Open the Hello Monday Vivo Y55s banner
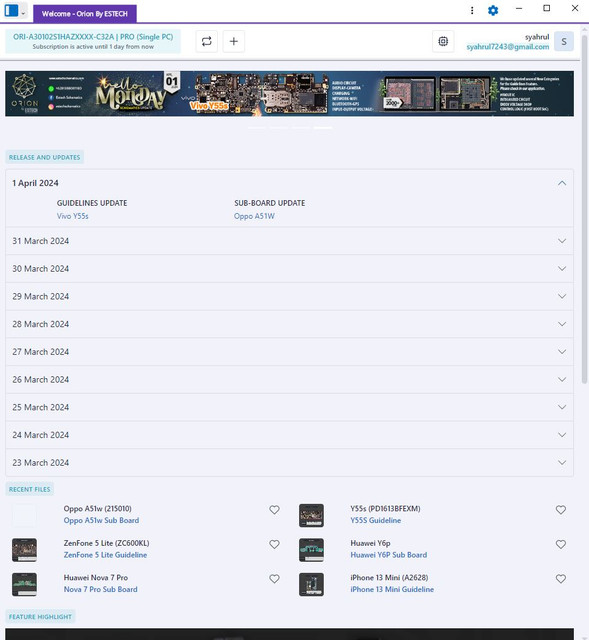Screen dimensions: 589x640 [x=289, y=94]
